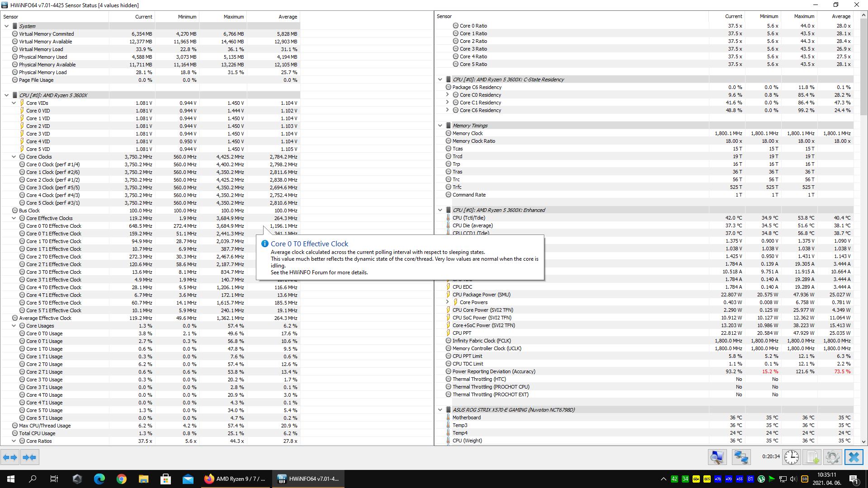Click the Bus Clock circle icon

tap(15, 211)
